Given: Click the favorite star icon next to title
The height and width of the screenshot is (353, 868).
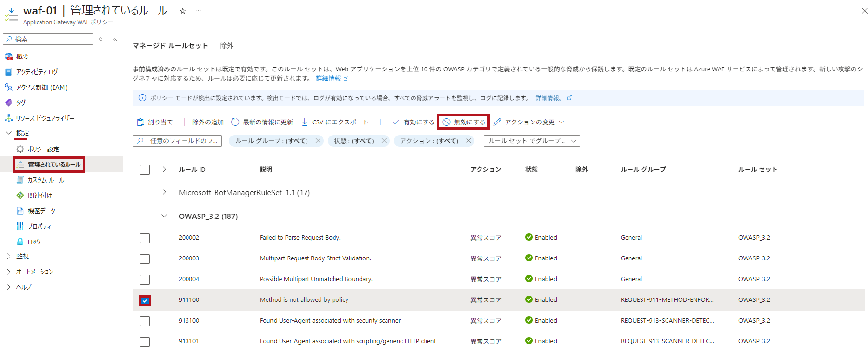Looking at the screenshot, I should [x=183, y=11].
